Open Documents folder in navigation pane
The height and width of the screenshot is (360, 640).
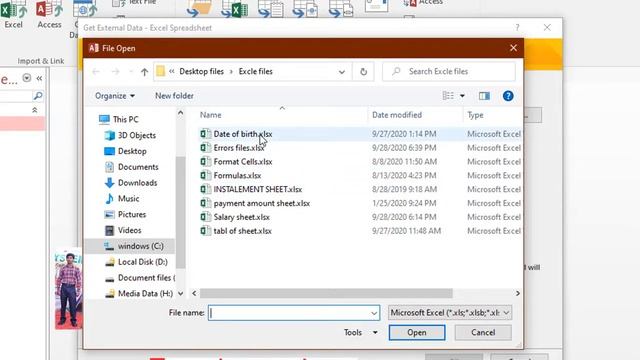(131, 167)
